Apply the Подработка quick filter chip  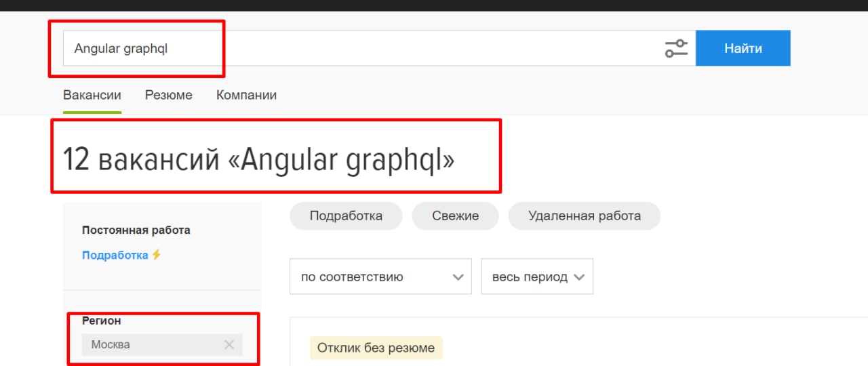[x=346, y=216]
